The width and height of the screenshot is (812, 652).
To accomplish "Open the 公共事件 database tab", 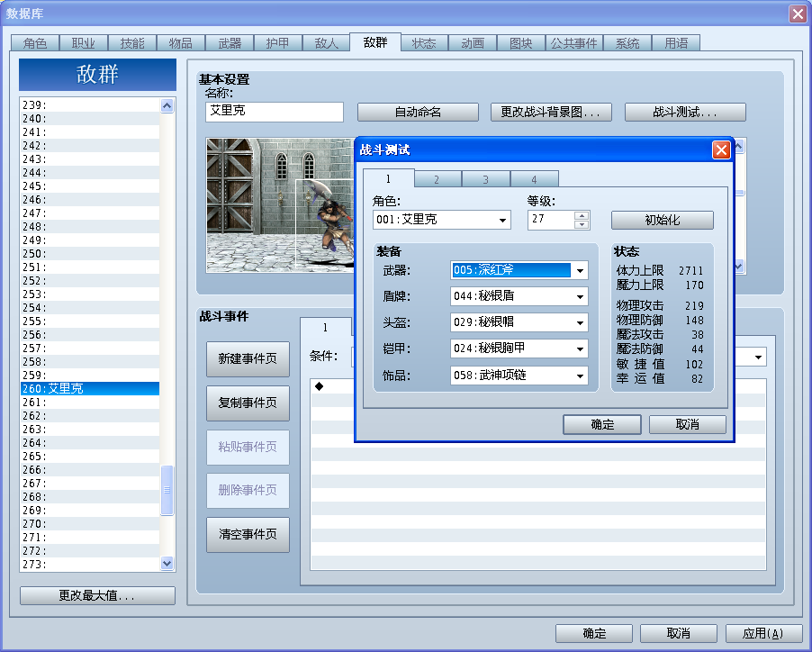I will [573, 43].
